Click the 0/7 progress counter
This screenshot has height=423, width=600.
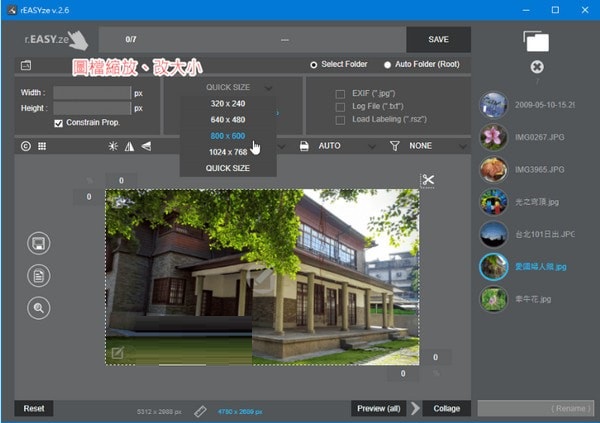(x=131, y=39)
